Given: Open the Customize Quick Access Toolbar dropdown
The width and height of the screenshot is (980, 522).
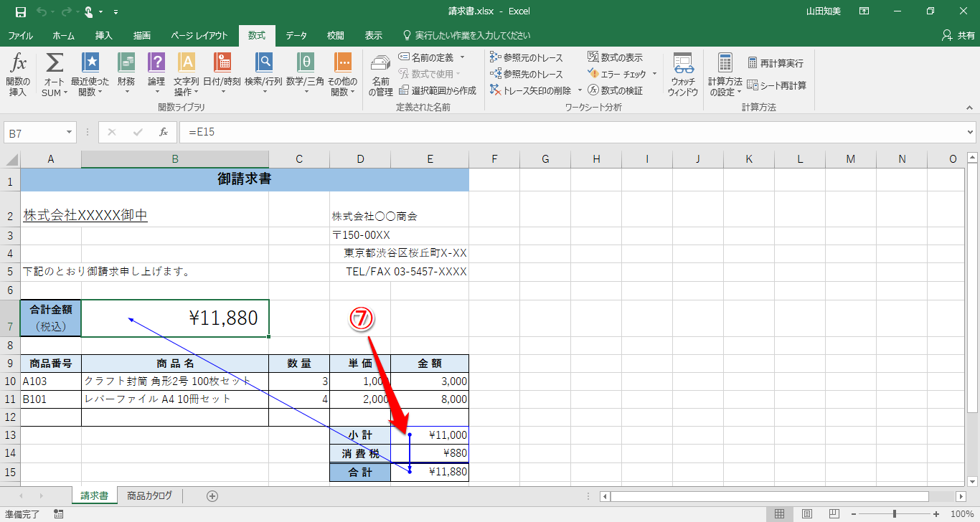Looking at the screenshot, I should (116, 11).
